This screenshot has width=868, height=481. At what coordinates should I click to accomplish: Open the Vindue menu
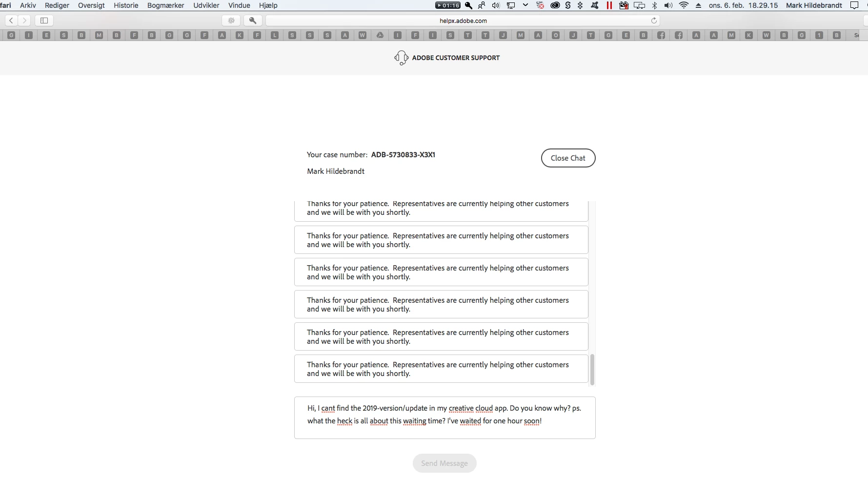(239, 5)
